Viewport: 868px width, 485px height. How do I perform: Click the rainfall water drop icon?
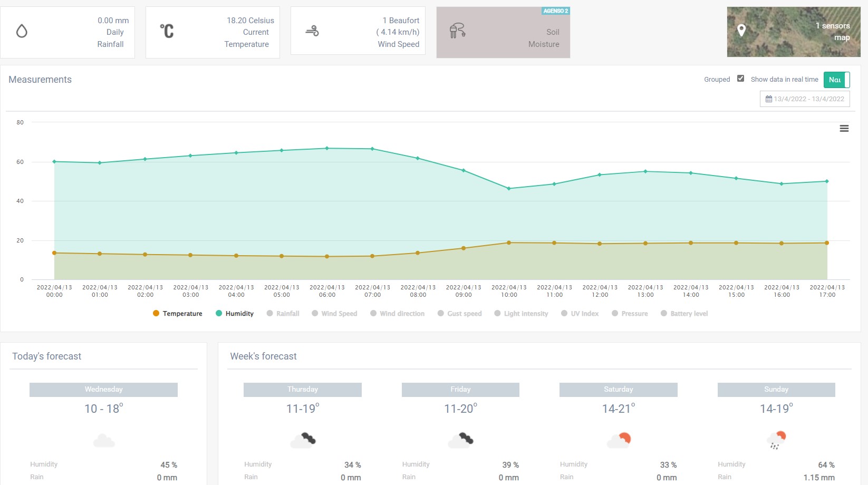coord(22,32)
